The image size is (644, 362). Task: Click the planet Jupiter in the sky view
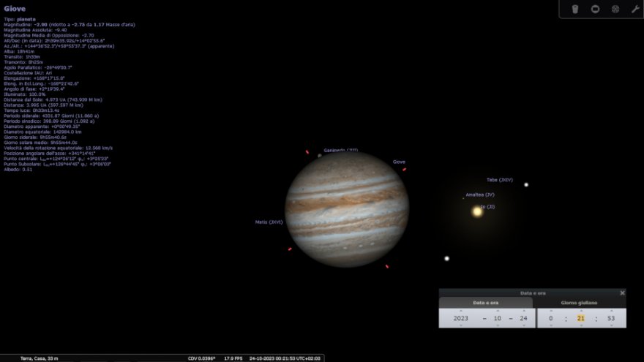pos(336,209)
